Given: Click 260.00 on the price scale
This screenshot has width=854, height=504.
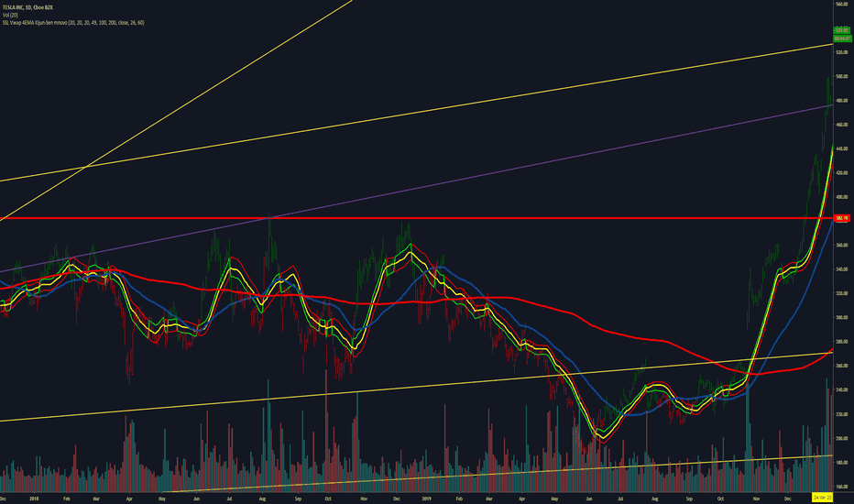Looking at the screenshot, I should pyautogui.click(x=842, y=366).
